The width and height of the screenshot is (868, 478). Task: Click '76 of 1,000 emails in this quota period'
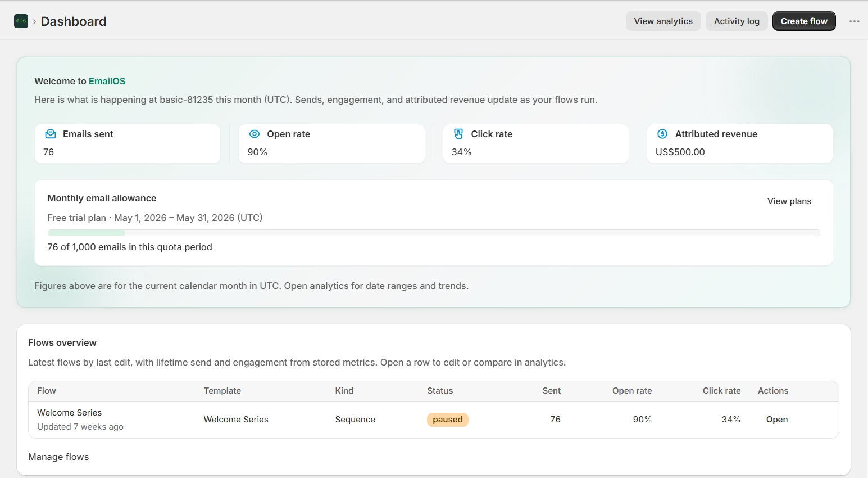point(130,247)
